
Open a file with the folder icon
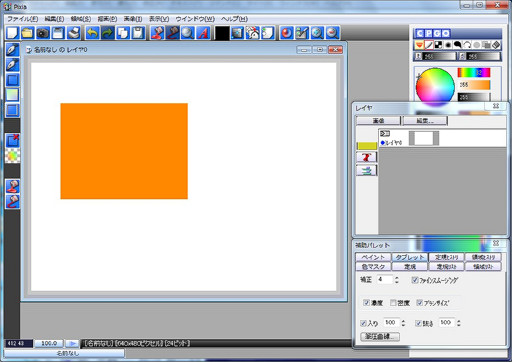pyautogui.click(x=27, y=33)
